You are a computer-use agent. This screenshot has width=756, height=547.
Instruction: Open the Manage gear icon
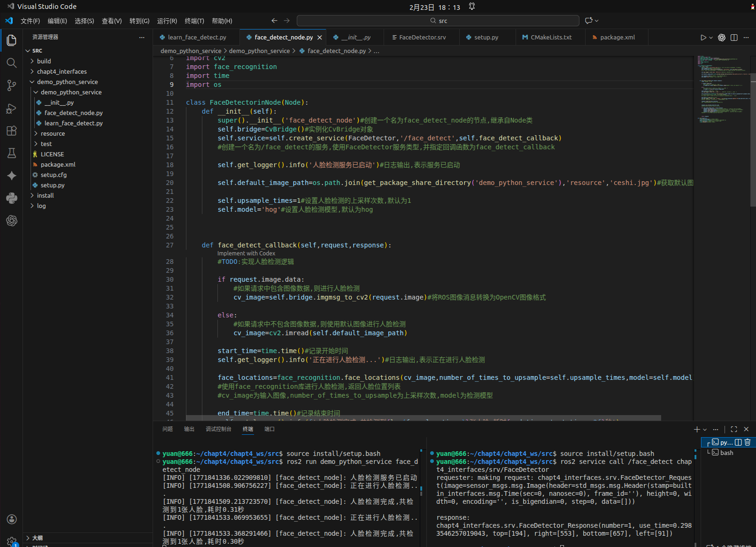12,541
